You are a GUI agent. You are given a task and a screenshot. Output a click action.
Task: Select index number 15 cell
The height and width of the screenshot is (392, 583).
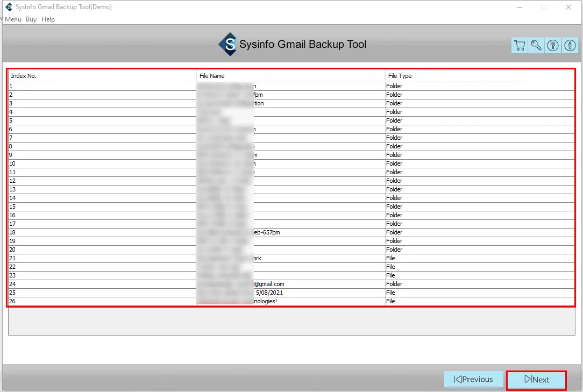tap(102, 207)
